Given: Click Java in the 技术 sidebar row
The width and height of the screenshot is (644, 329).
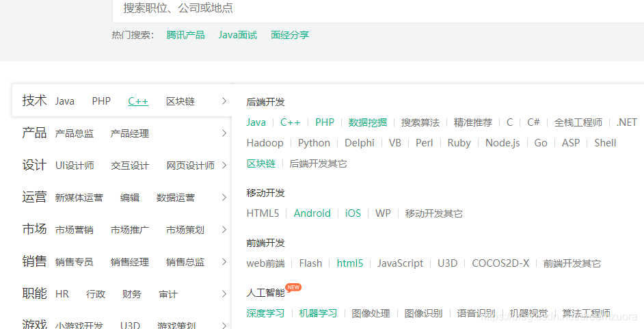Looking at the screenshot, I should [65, 101].
